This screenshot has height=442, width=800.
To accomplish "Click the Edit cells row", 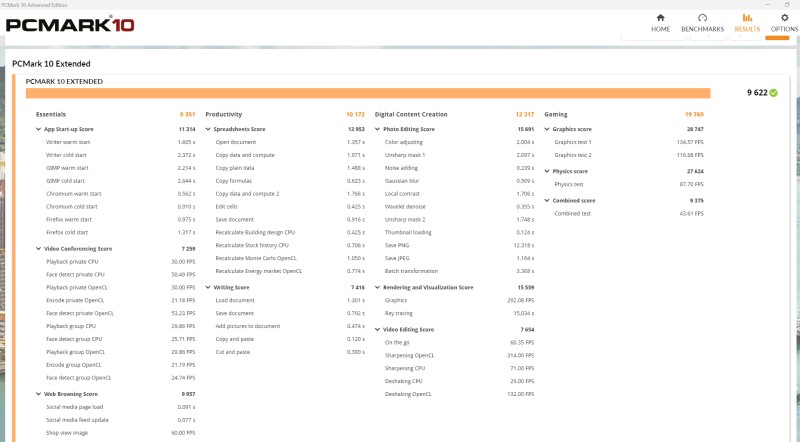I will [x=290, y=207].
